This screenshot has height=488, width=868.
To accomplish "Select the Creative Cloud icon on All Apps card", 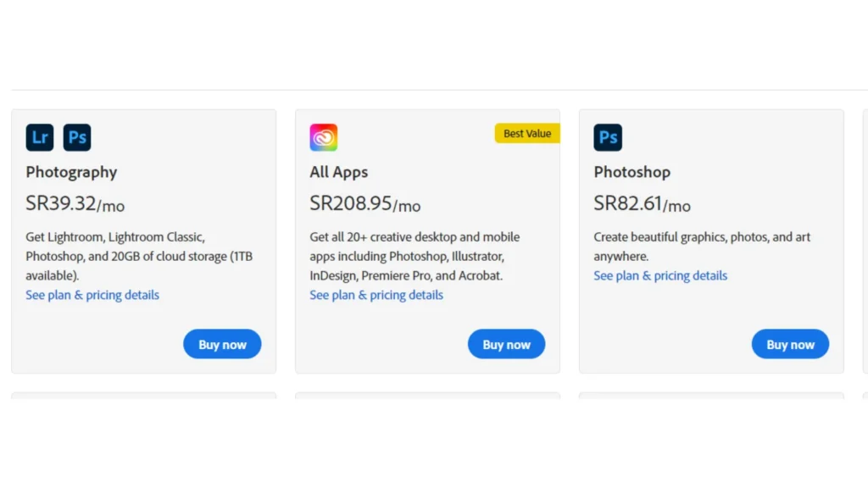I will pyautogui.click(x=323, y=137).
